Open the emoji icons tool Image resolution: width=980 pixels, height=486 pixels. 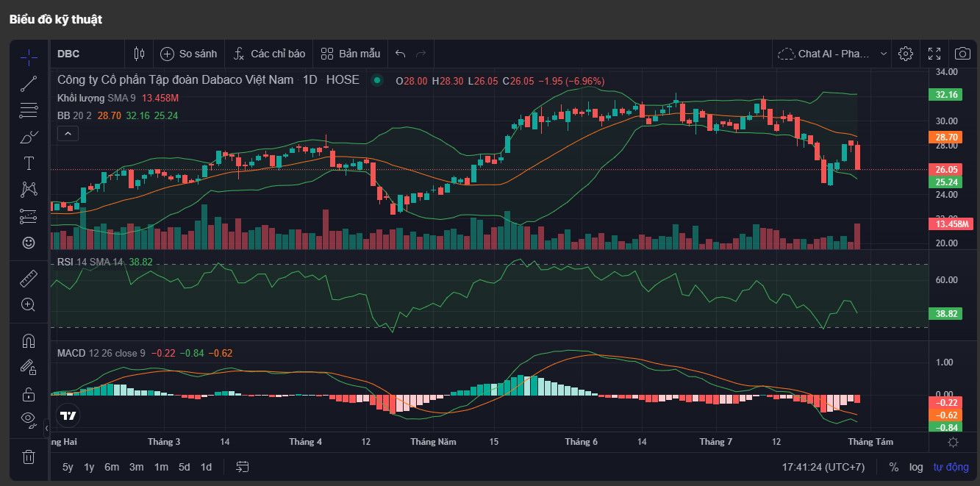click(x=29, y=242)
